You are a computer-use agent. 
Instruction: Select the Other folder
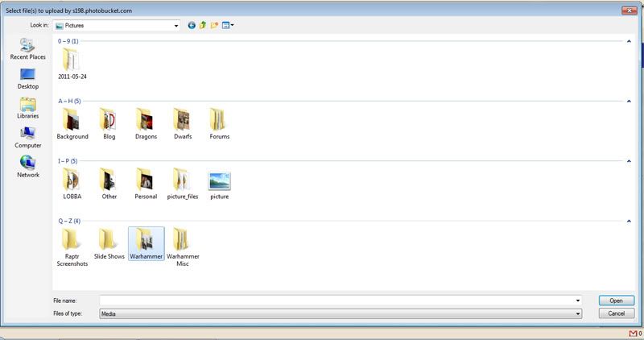(x=109, y=184)
